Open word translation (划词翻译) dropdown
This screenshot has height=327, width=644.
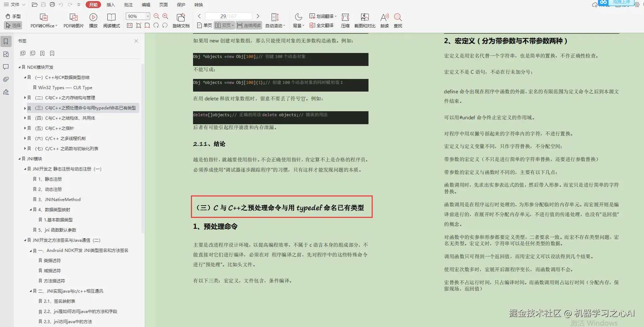click(323, 16)
